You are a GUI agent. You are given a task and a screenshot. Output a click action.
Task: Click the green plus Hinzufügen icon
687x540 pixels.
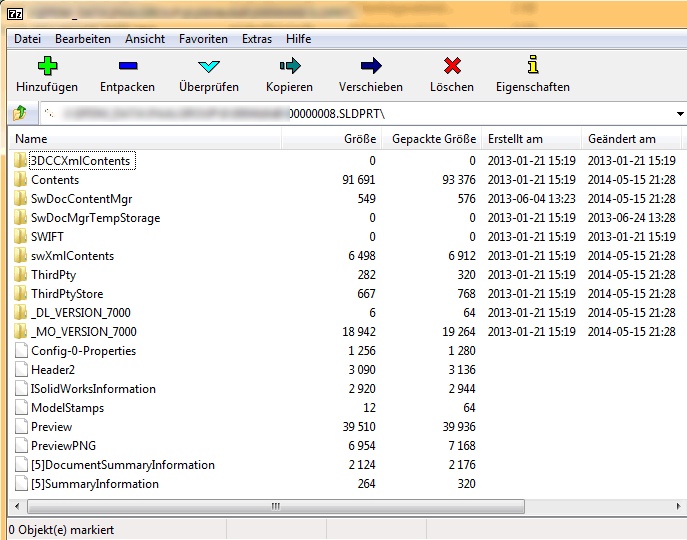coord(47,66)
